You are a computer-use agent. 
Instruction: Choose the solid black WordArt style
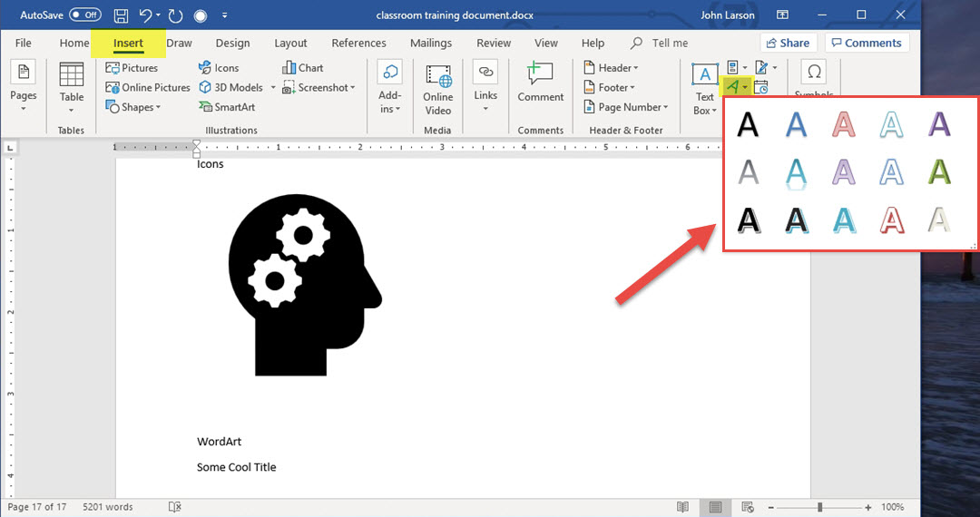tap(747, 123)
